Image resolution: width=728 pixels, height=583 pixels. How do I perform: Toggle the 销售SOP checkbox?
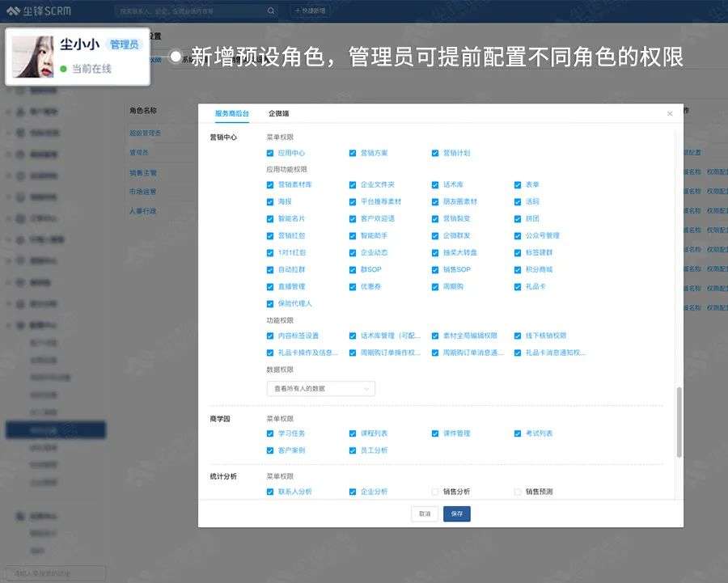[x=435, y=270]
